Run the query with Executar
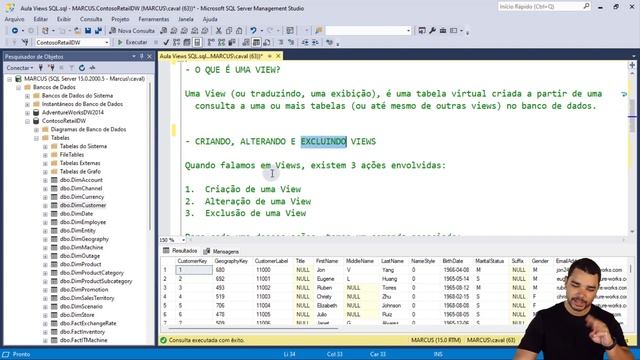The height and width of the screenshot is (360, 640). point(133,42)
